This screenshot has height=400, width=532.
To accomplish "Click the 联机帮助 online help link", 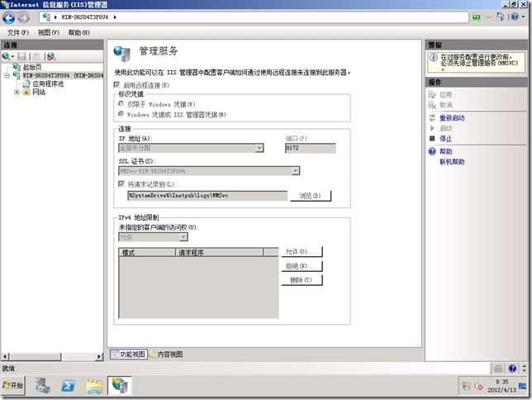I will (452, 162).
